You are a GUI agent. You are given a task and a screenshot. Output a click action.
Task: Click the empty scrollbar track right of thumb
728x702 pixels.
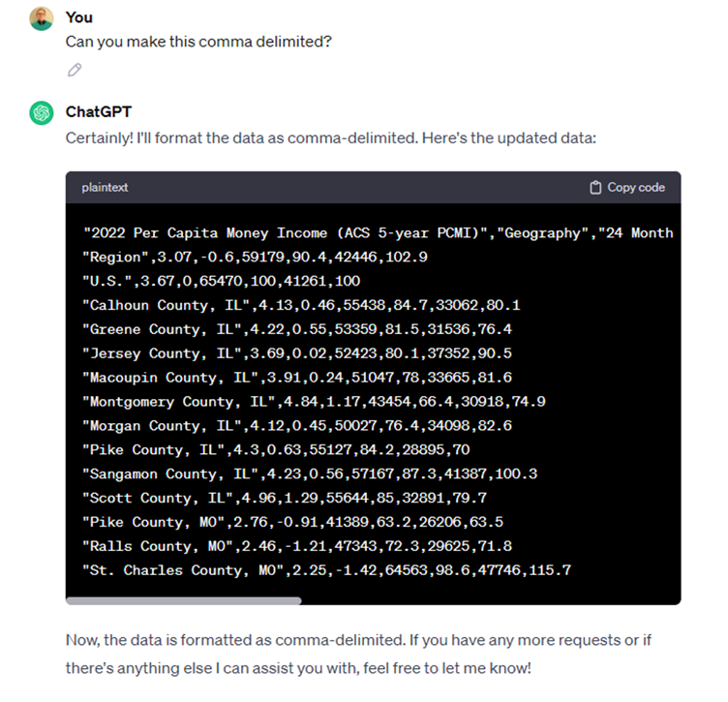tap(490, 600)
